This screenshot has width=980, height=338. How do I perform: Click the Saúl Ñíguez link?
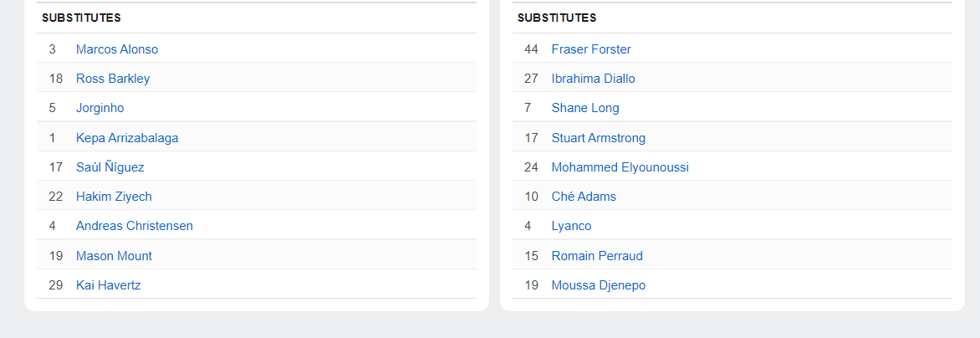pyautogui.click(x=110, y=167)
